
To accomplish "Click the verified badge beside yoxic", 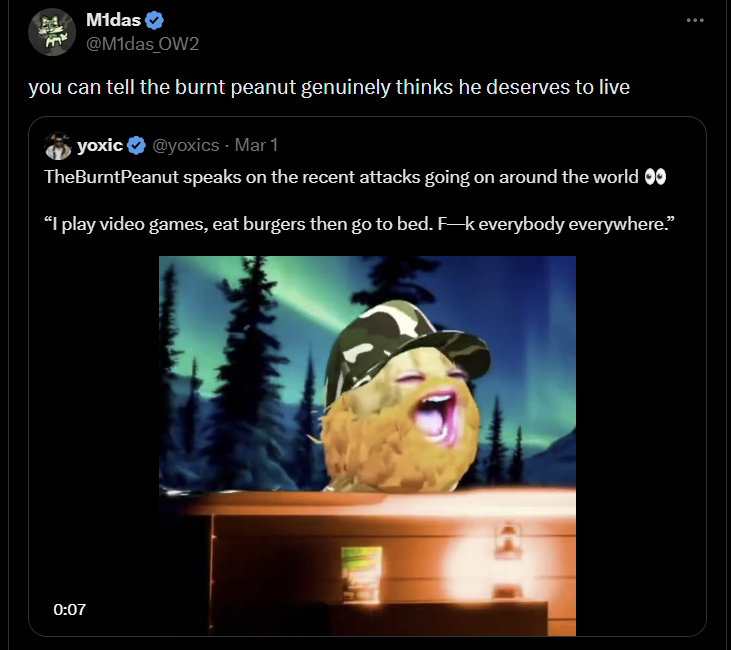I will click(136, 146).
